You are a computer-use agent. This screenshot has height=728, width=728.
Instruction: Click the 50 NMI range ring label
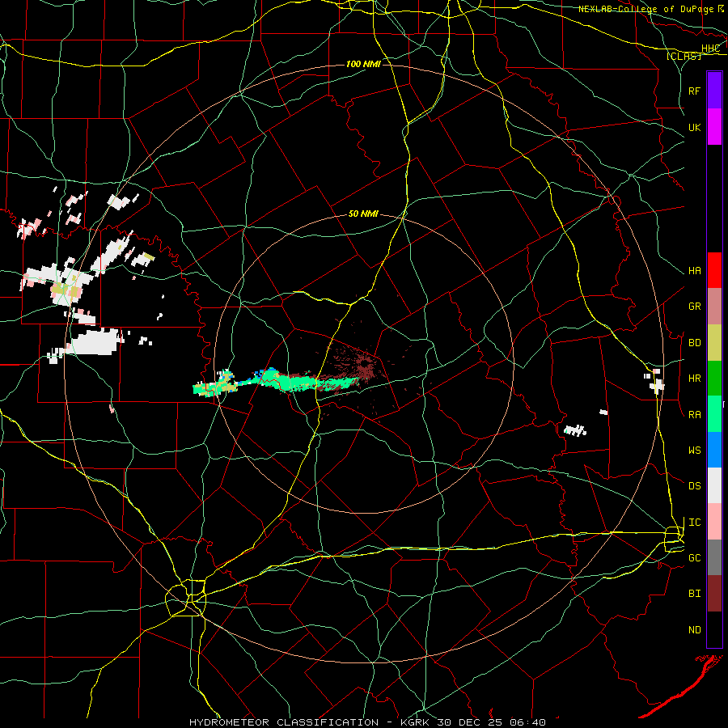pos(363,214)
